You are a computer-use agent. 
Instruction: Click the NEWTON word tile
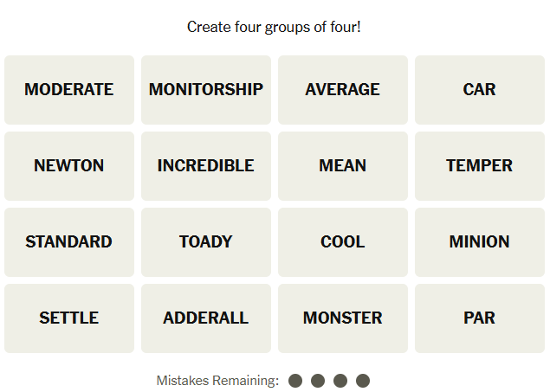tap(69, 166)
